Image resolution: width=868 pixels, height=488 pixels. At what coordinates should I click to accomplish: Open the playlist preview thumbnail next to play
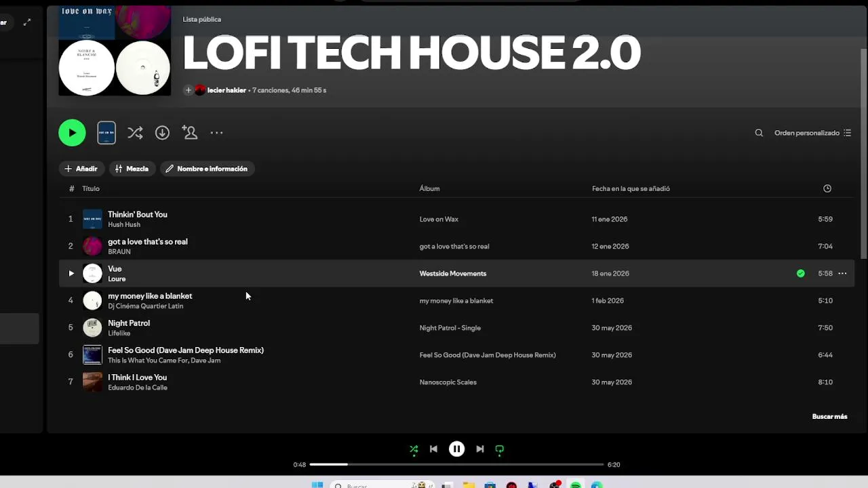point(106,133)
